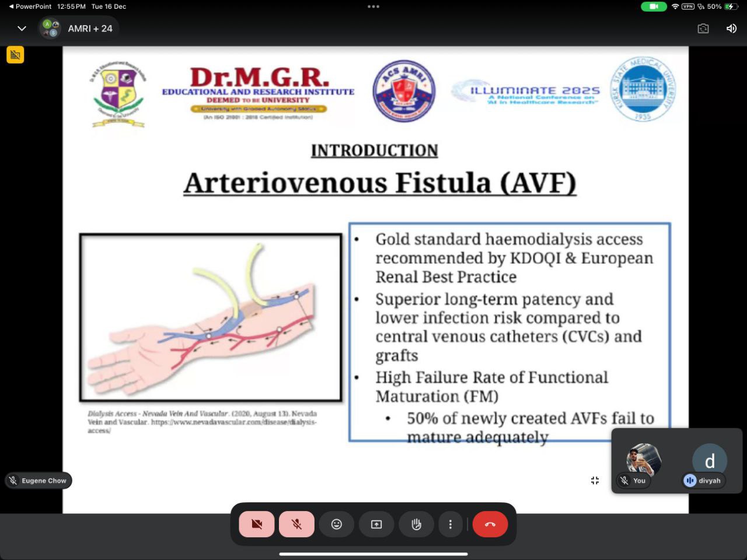Toggle the speaker audio output icon
Viewport: 747px width, 560px height.
coord(731,29)
